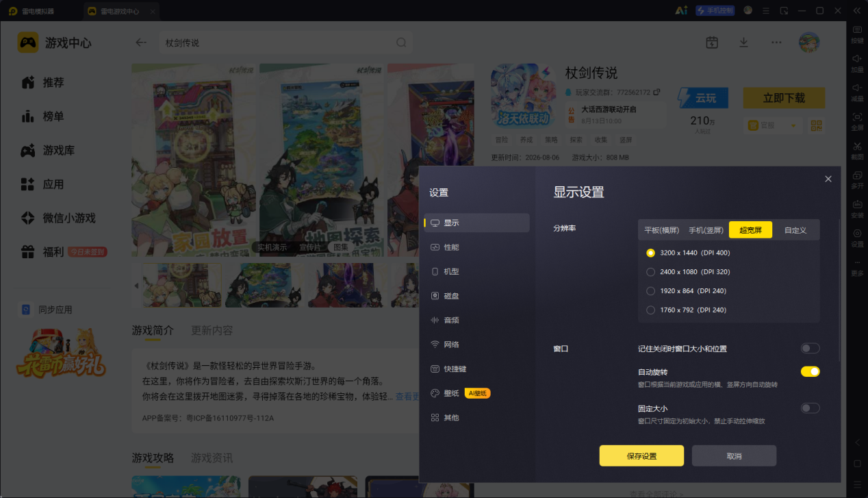
Task: Click the first screenshot thumbnail 家园放置
Action: coord(182,285)
